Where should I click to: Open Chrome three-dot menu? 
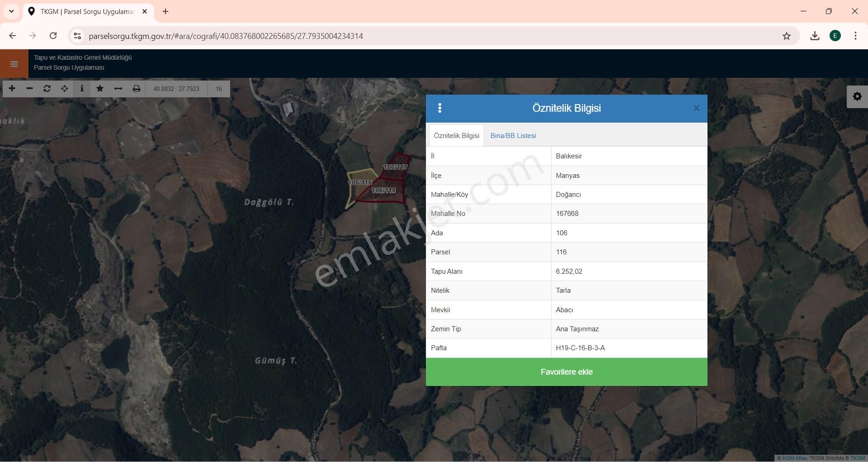click(855, 36)
